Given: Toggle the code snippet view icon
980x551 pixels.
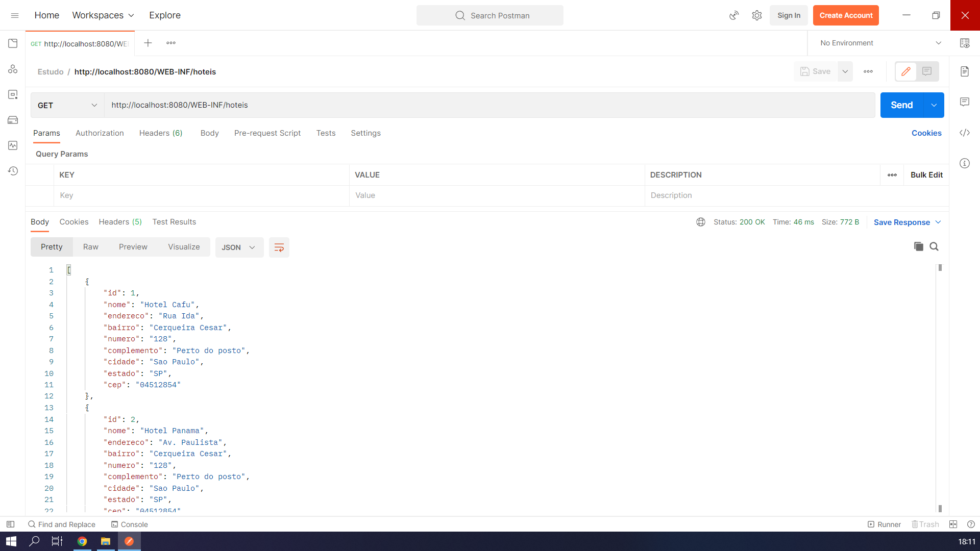Looking at the screenshot, I should tap(965, 133).
